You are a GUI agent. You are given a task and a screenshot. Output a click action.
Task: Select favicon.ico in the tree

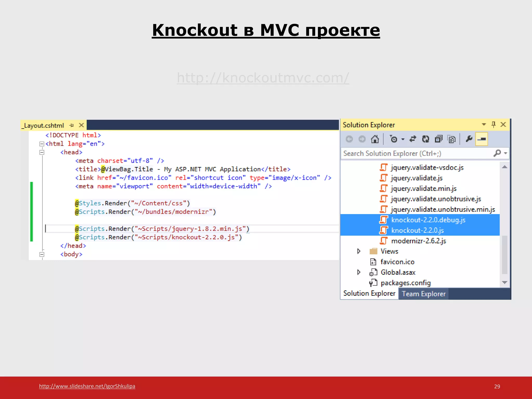point(397,262)
